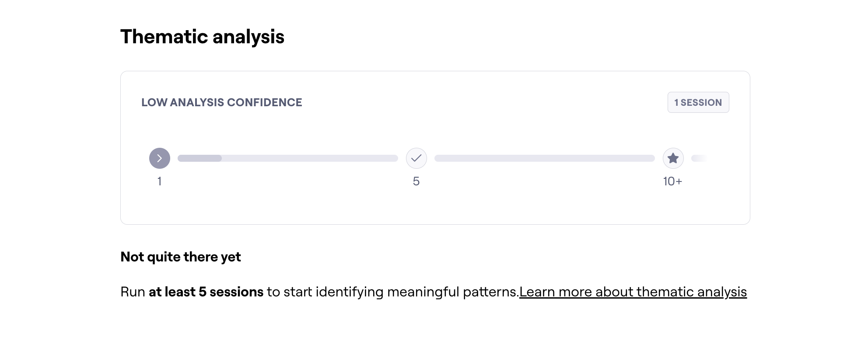Click the "10+" milestone label
868x348 pixels.
click(x=672, y=181)
